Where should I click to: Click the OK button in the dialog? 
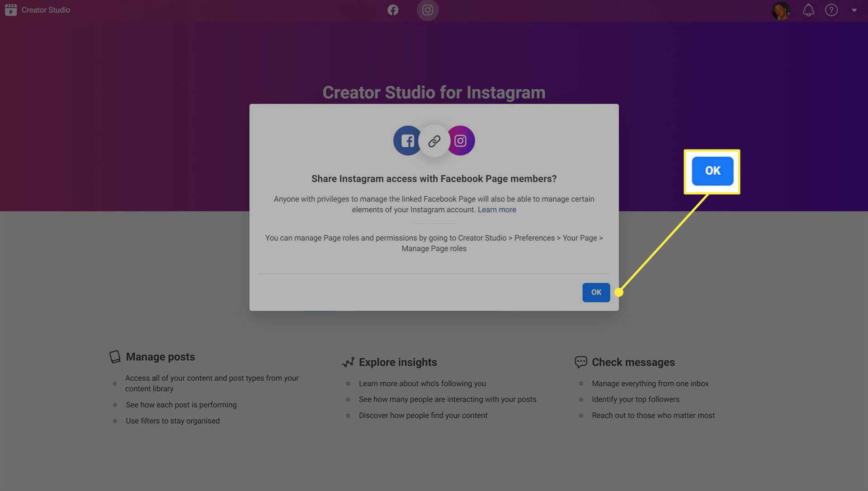tap(596, 292)
